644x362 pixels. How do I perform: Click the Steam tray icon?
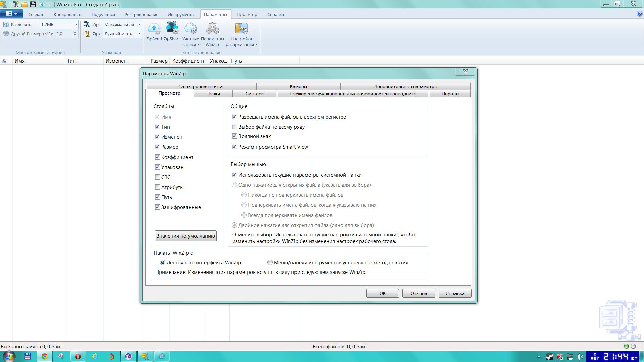(x=549, y=357)
